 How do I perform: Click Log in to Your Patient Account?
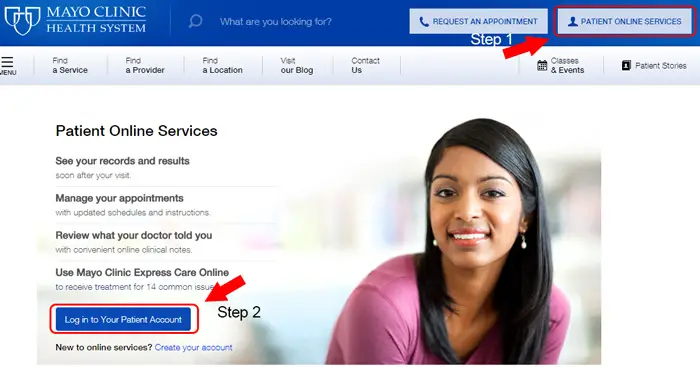123,319
